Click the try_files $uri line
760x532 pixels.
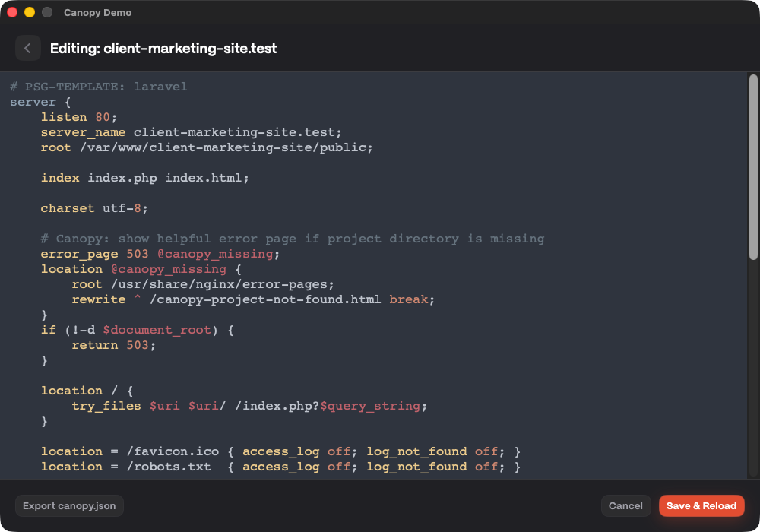pyautogui.click(x=249, y=406)
